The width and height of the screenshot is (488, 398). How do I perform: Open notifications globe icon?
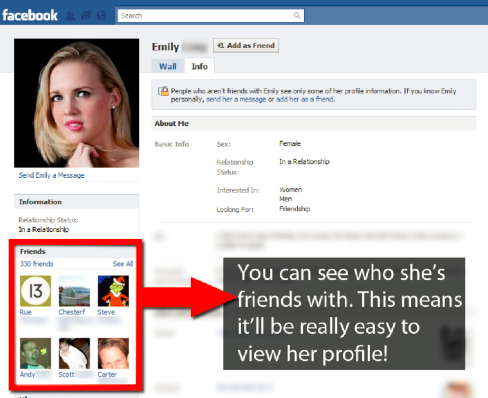[102, 16]
